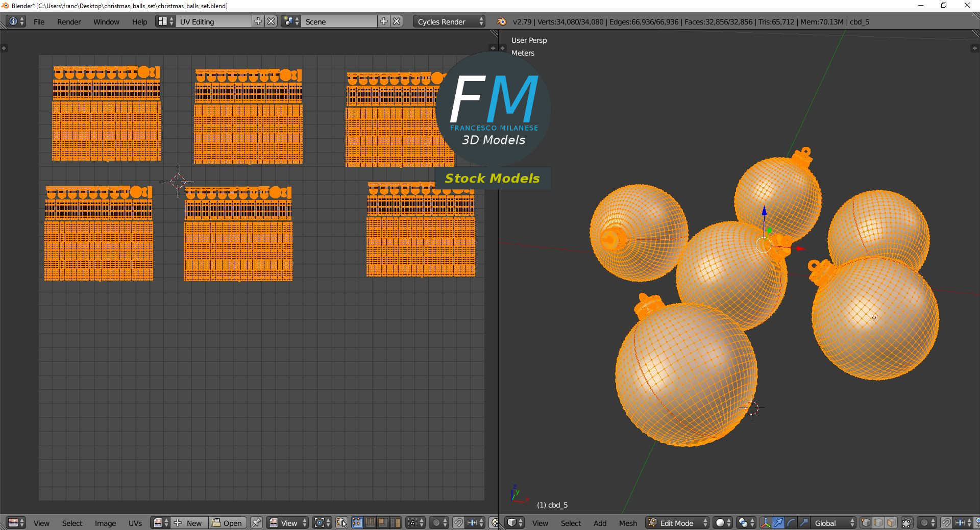Screen dimensions: 980x530
Task: Open the 3D viewport Select menu
Action: point(571,523)
